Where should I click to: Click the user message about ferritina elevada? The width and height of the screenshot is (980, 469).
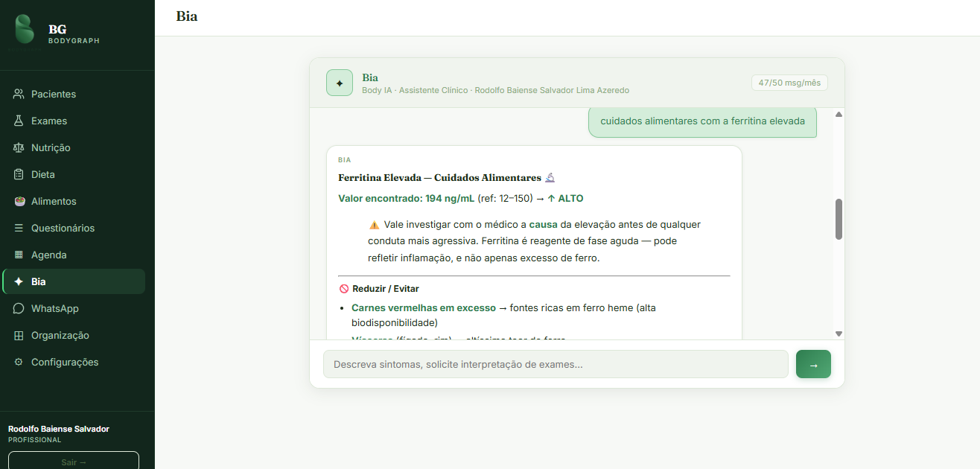pyautogui.click(x=702, y=121)
